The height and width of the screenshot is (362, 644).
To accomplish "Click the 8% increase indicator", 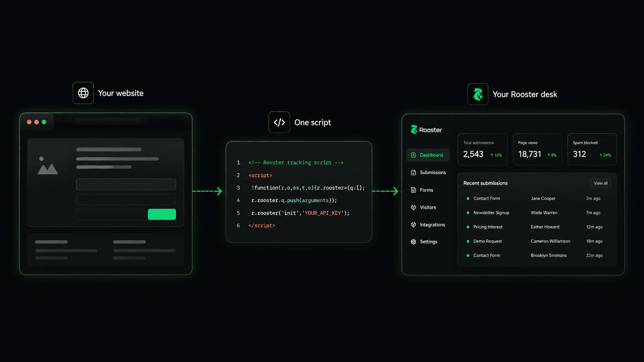I will (x=552, y=155).
